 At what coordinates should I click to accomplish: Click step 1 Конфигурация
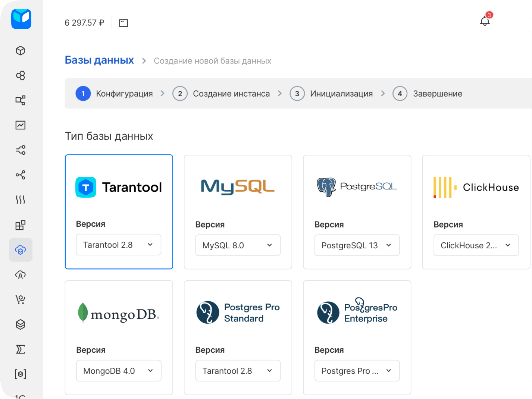[114, 94]
